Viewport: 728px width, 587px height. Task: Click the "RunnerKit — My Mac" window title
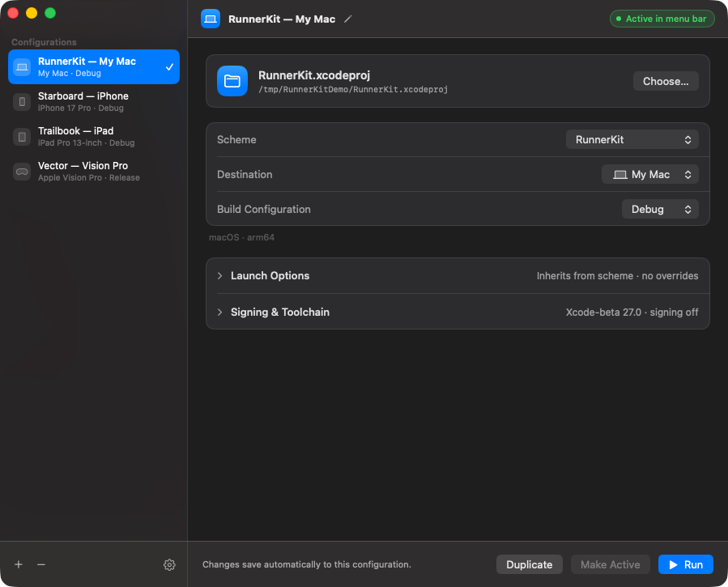click(x=281, y=19)
